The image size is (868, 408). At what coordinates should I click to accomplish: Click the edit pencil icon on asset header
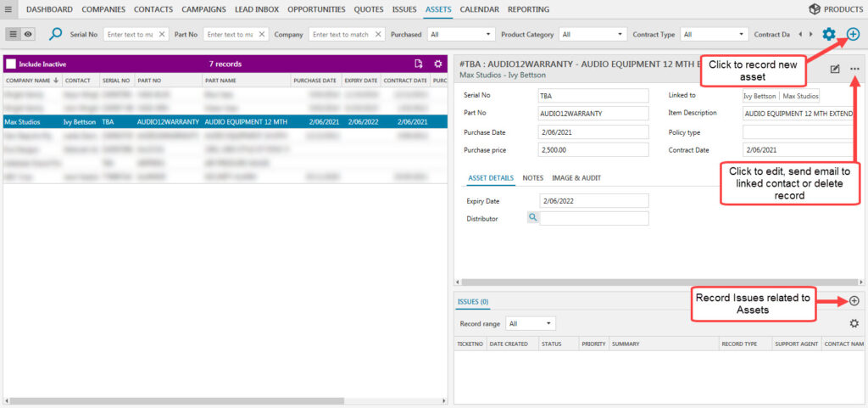click(x=835, y=69)
